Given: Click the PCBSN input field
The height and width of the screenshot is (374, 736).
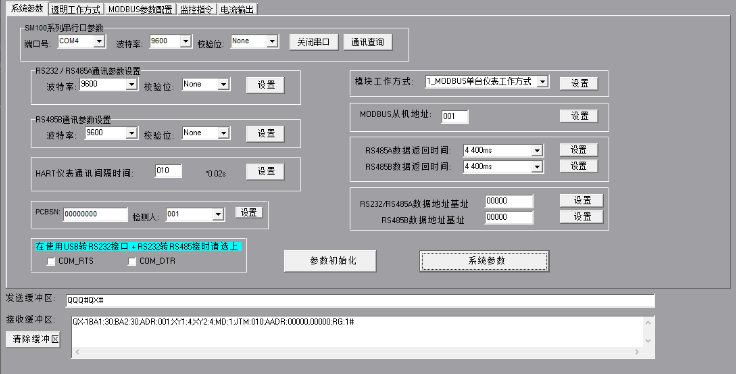Looking at the screenshot, I should point(95,214).
